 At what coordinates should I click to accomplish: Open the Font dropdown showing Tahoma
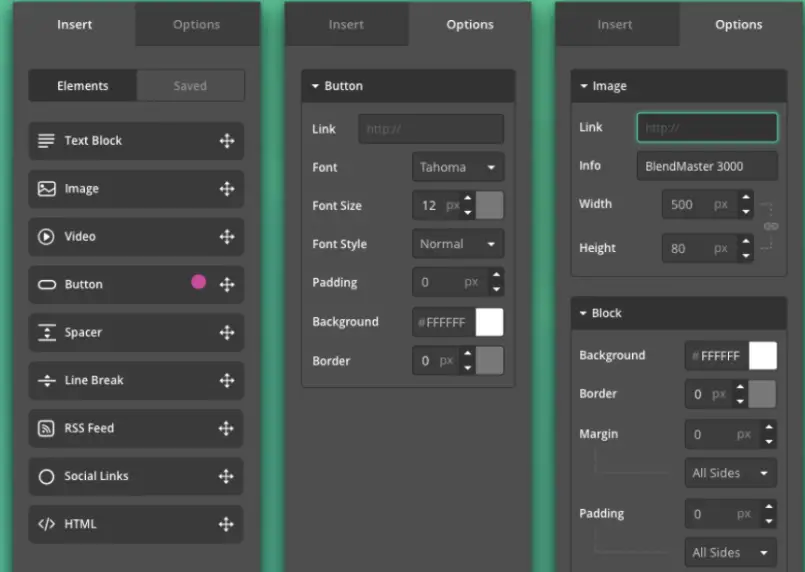point(458,167)
